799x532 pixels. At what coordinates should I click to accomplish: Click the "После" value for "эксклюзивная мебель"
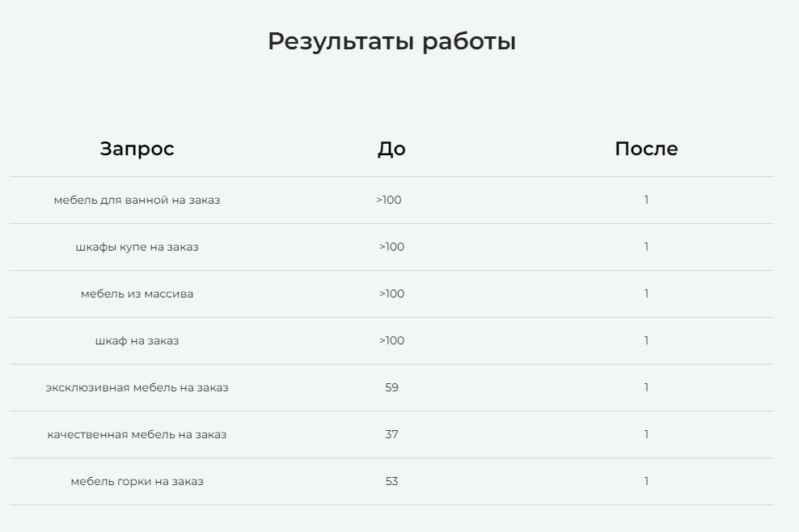click(646, 387)
